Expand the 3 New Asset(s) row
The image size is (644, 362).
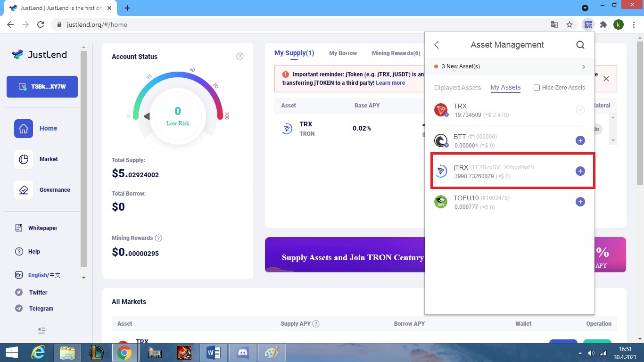510,66
